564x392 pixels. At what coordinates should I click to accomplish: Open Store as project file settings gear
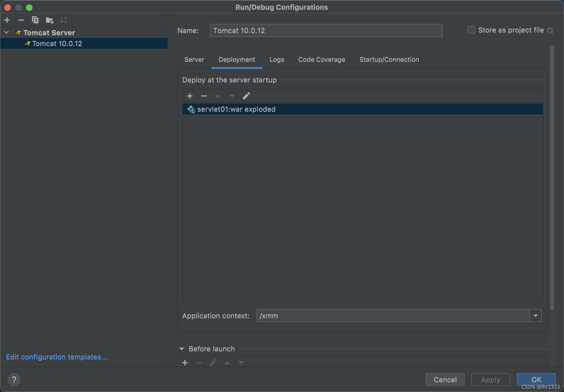[x=550, y=30]
